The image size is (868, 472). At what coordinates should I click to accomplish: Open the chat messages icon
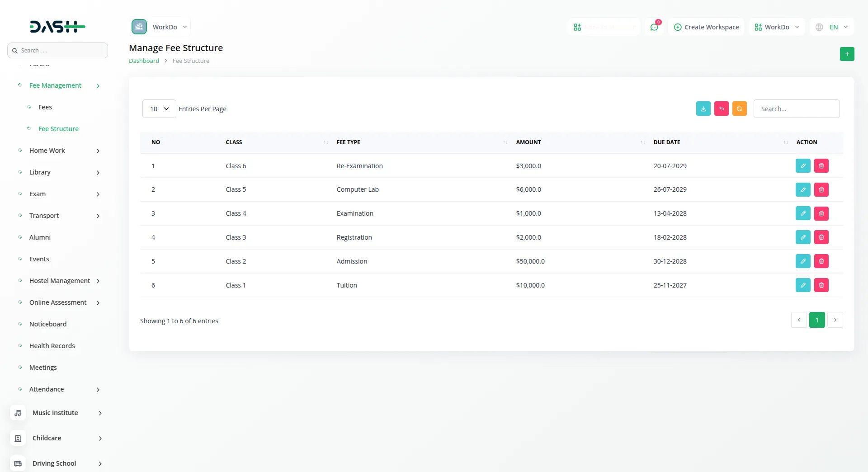pos(654,27)
